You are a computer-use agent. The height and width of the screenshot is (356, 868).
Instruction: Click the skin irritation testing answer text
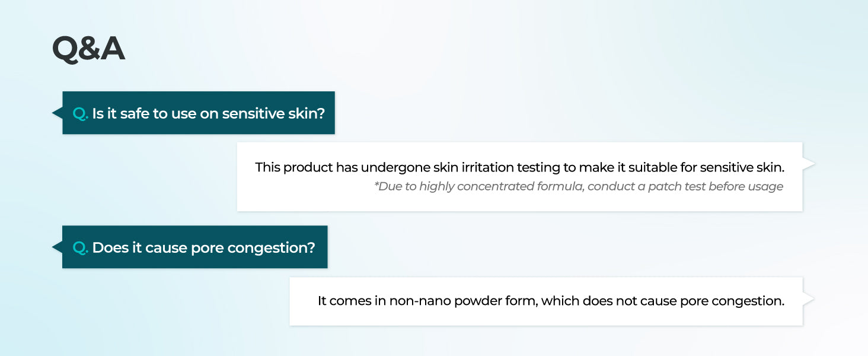tap(519, 167)
